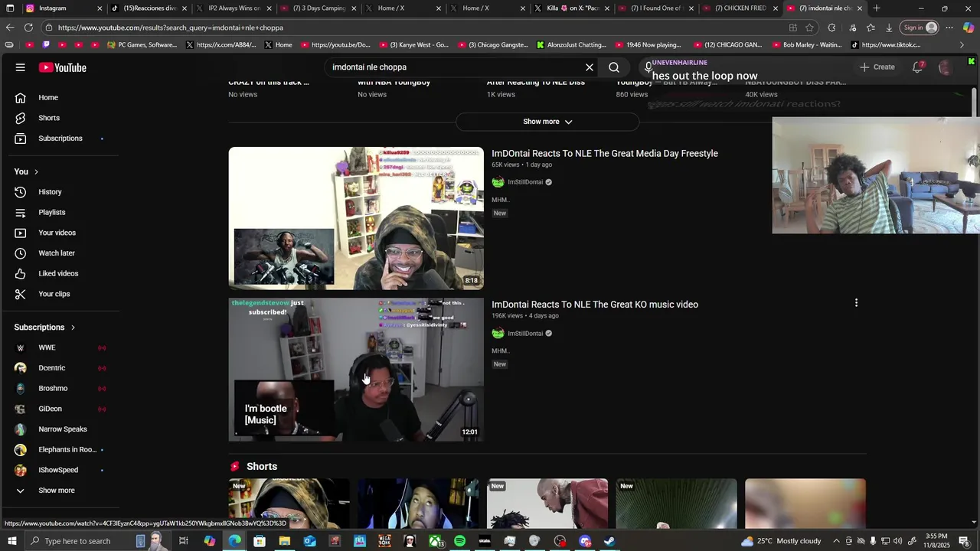Click the Create button

pos(877,67)
